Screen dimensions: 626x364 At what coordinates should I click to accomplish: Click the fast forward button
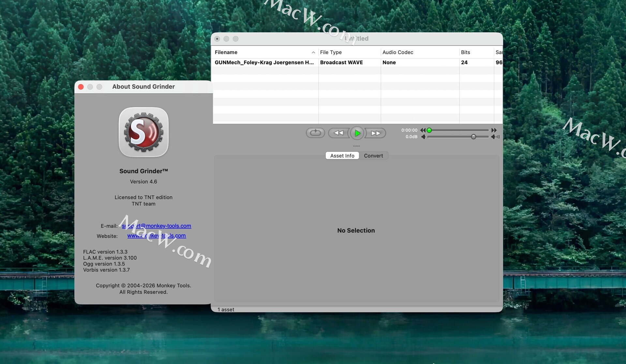[x=376, y=133]
